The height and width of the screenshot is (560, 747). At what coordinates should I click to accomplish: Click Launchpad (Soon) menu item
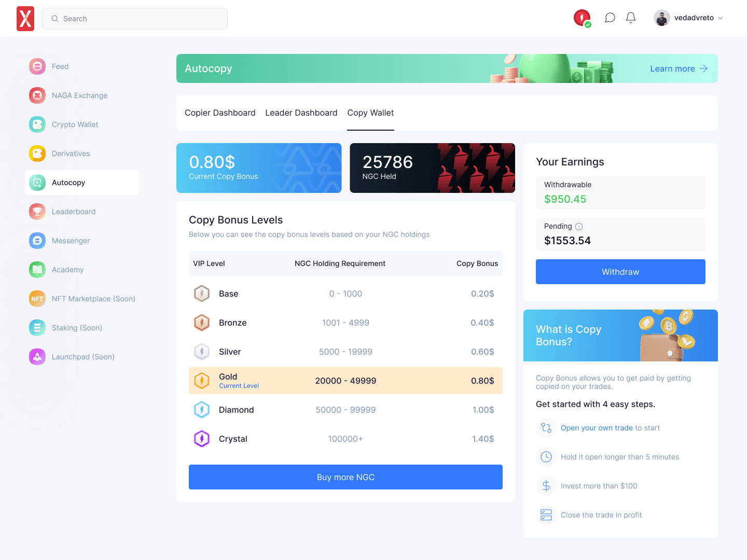(82, 357)
